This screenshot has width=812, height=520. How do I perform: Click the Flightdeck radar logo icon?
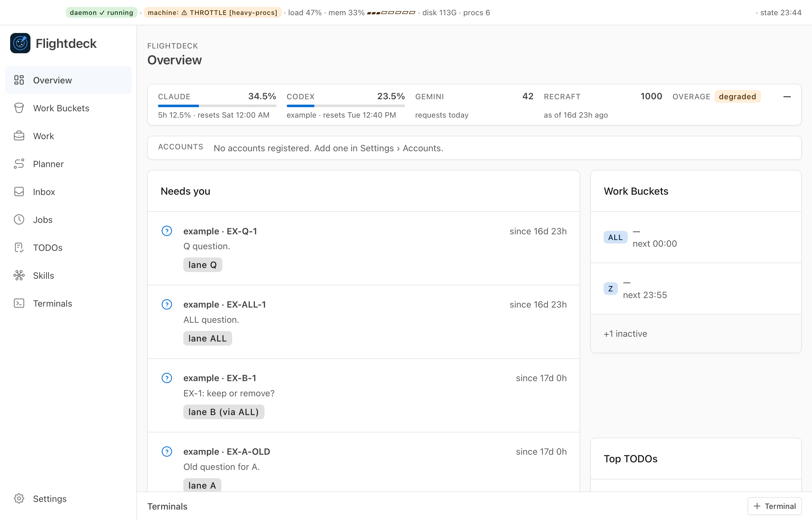click(x=20, y=43)
